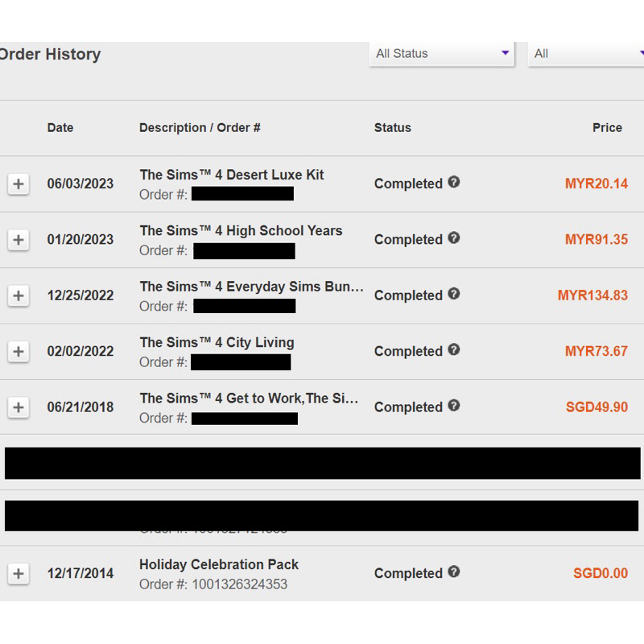Viewport: 644px width, 644px height.
Task: Select The Sims 4 City Living title
Action: point(217,342)
